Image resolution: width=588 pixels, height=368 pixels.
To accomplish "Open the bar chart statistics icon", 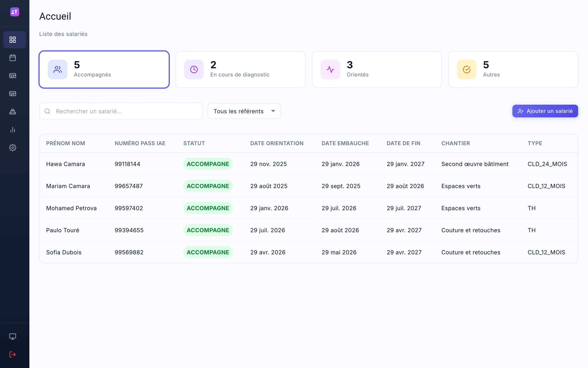I will [13, 130].
